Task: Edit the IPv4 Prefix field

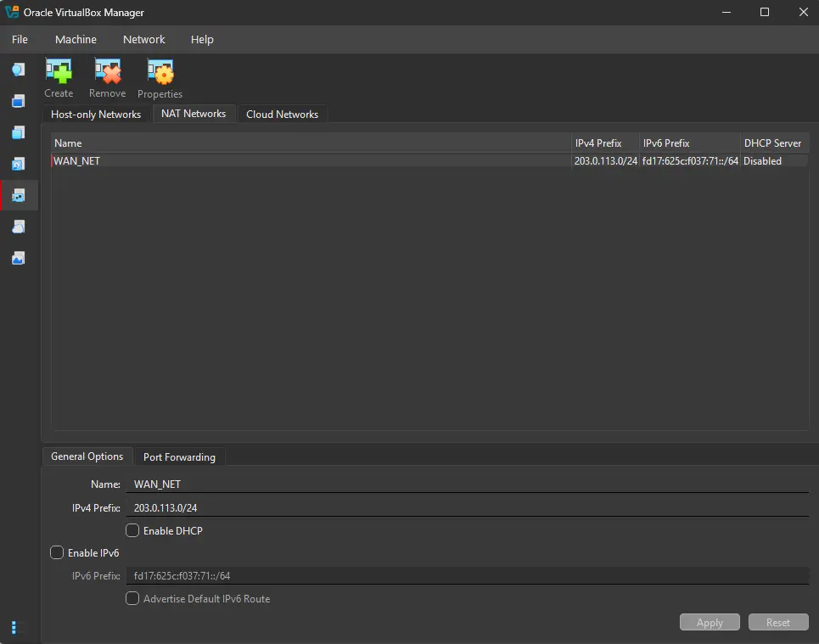Action: [x=468, y=507]
